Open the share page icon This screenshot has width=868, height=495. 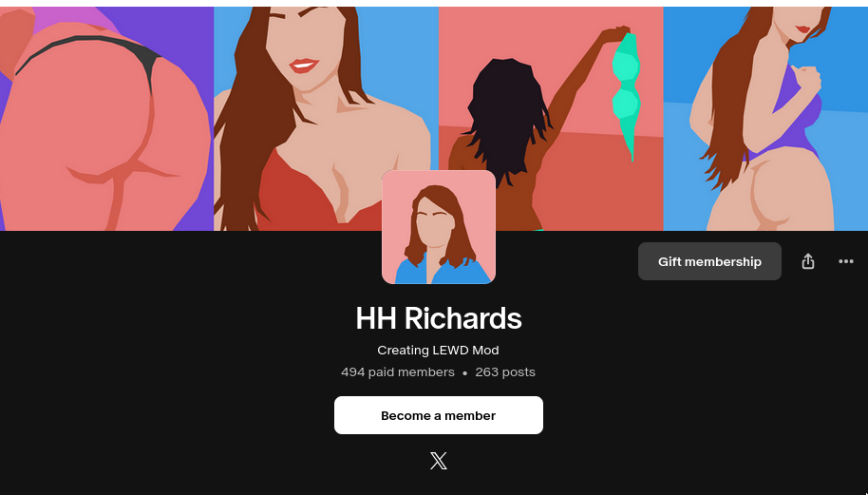[807, 261]
